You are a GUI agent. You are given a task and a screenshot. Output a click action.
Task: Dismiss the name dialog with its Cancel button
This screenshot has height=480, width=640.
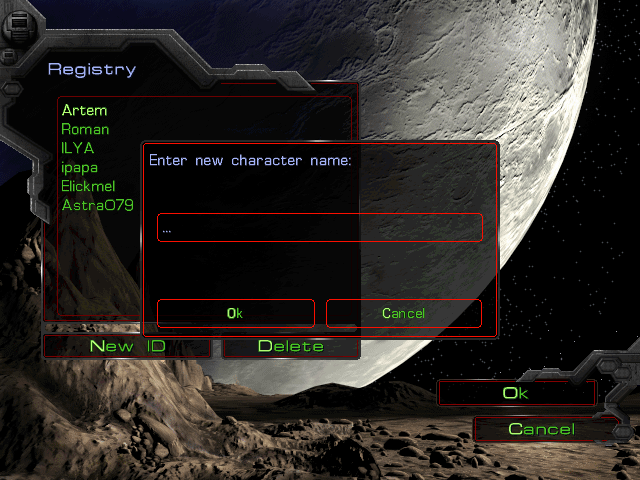(404, 313)
